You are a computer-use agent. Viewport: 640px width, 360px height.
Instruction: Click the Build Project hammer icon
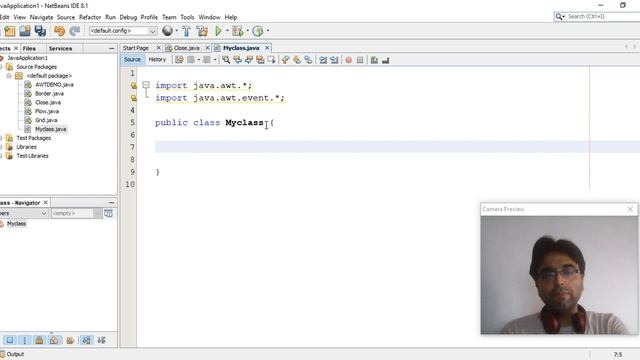pos(186,31)
